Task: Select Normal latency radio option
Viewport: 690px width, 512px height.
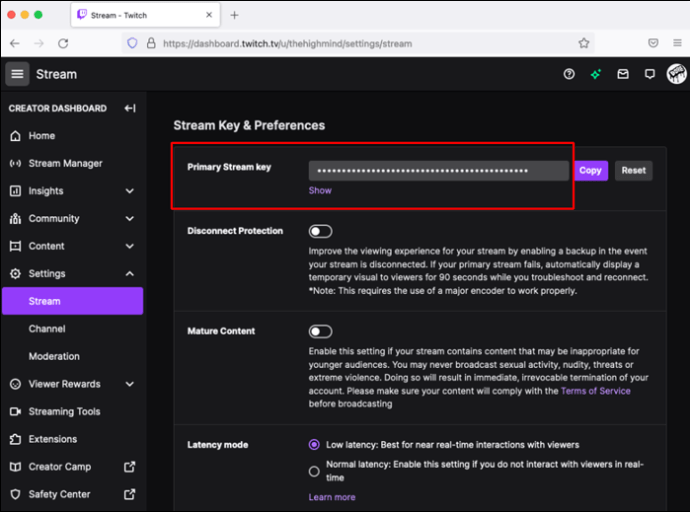Action: [x=314, y=472]
